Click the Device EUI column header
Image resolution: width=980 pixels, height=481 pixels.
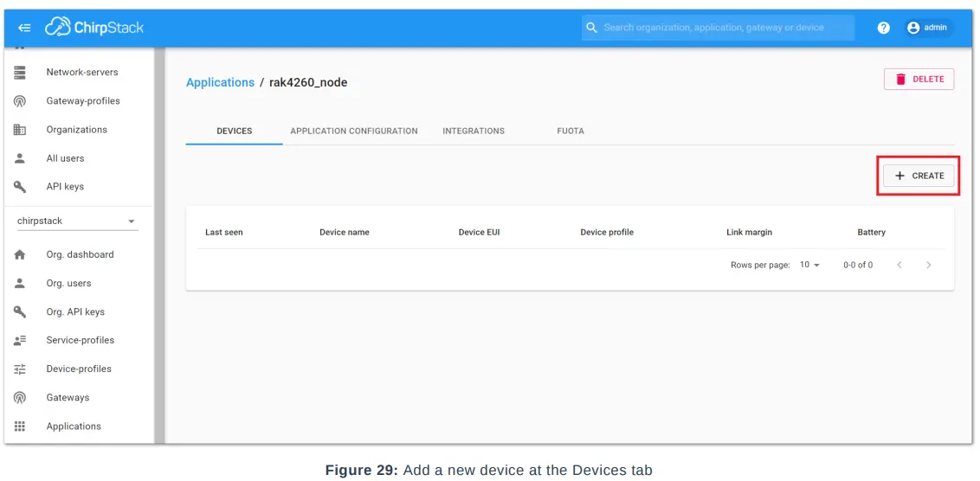(480, 233)
